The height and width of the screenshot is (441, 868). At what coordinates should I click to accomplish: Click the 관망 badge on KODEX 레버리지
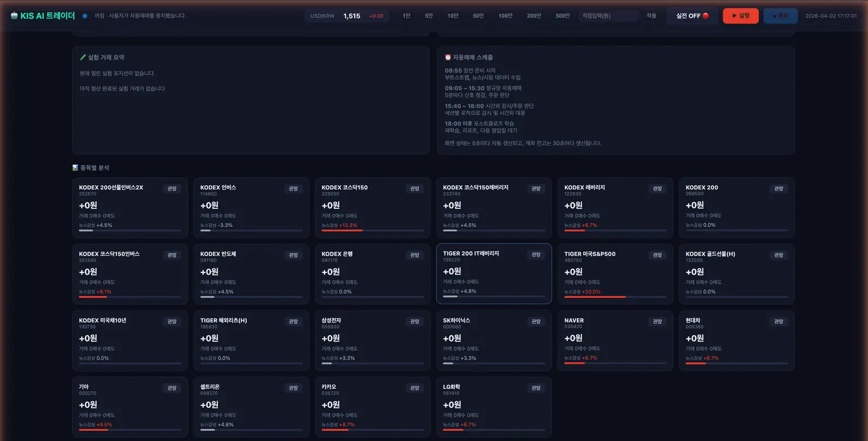(x=658, y=189)
